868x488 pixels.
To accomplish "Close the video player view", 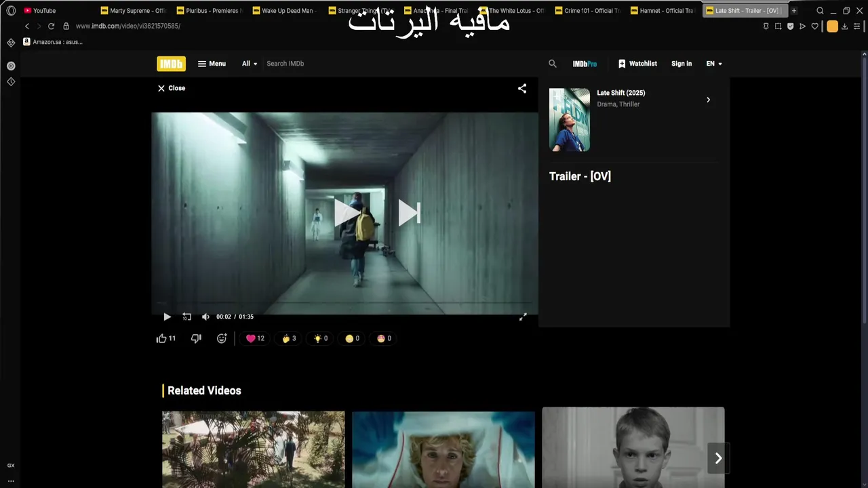I will (x=171, y=88).
